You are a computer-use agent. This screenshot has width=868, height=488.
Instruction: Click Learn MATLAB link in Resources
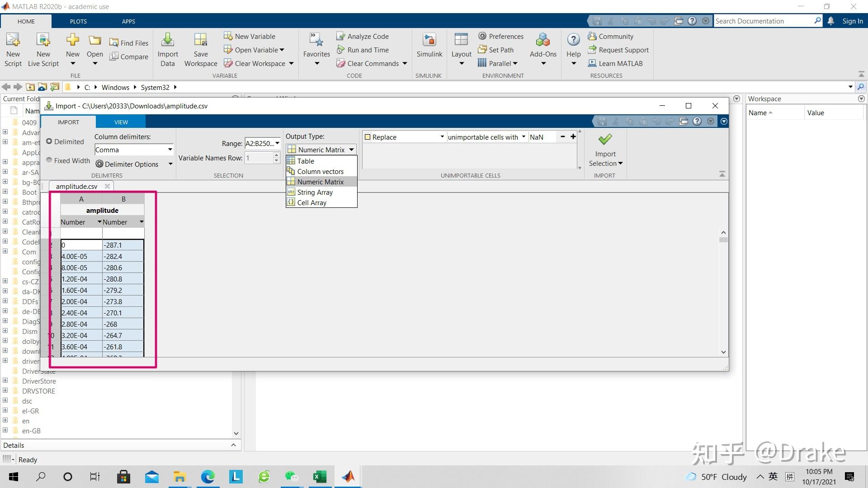click(620, 63)
